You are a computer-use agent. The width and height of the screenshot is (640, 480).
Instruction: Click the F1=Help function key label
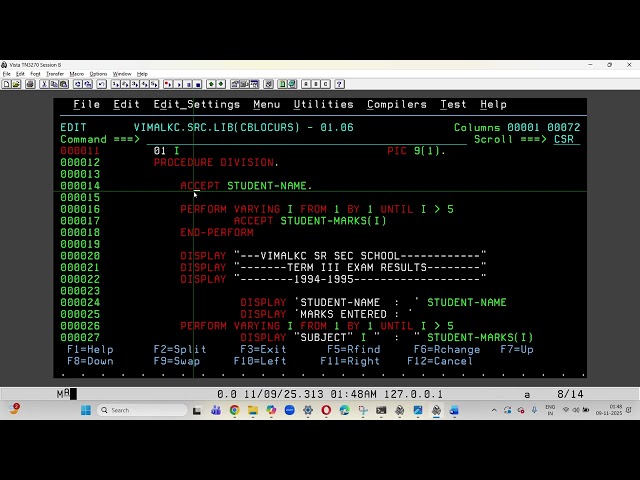90,349
